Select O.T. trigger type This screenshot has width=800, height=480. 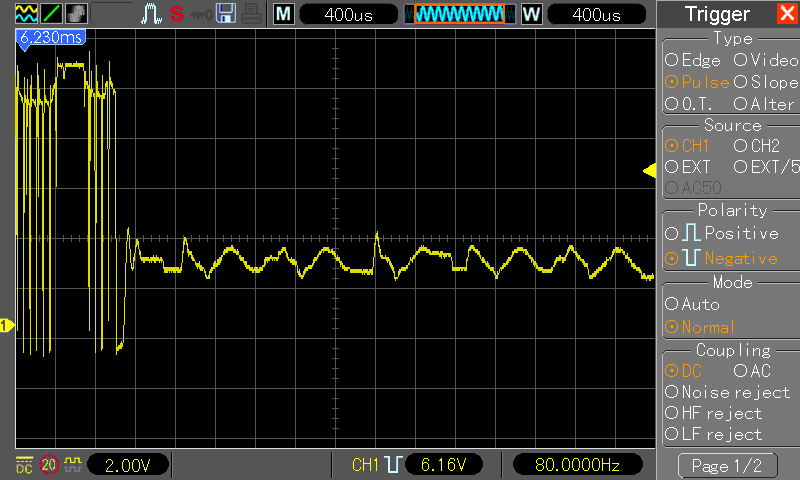689,104
